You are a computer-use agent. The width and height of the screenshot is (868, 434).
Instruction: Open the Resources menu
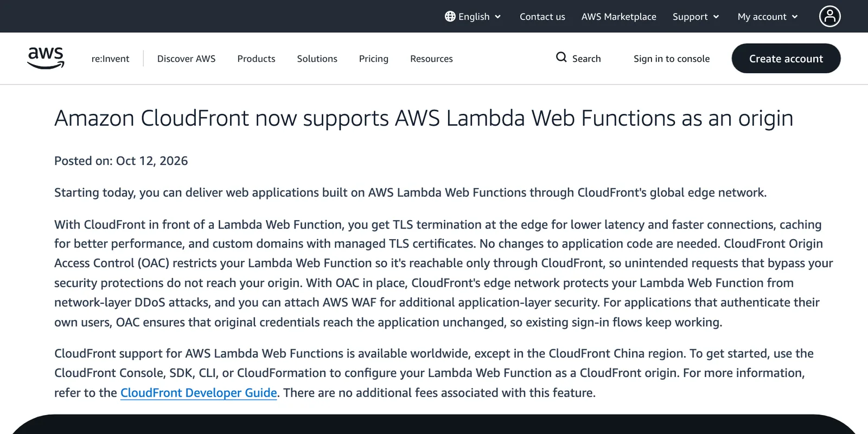(431, 59)
